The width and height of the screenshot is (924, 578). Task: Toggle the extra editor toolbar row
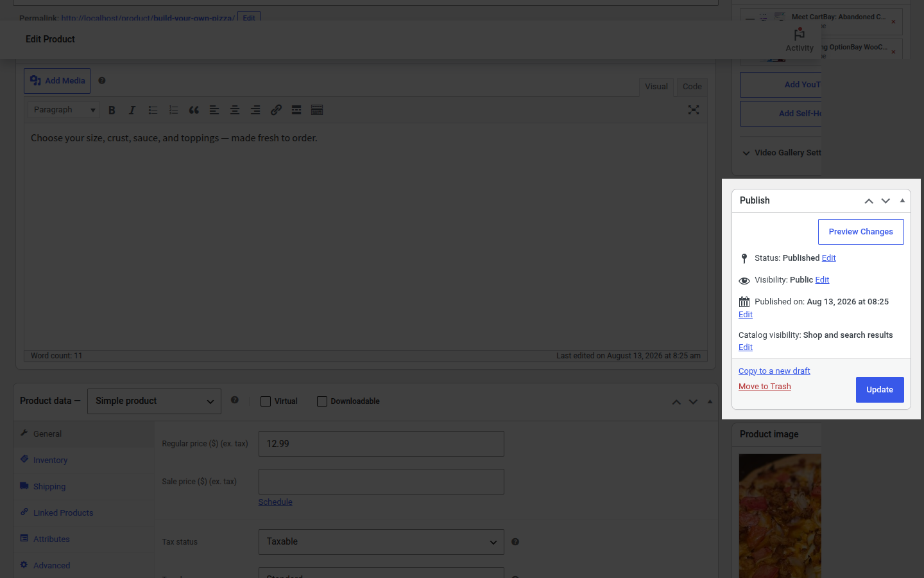317,110
